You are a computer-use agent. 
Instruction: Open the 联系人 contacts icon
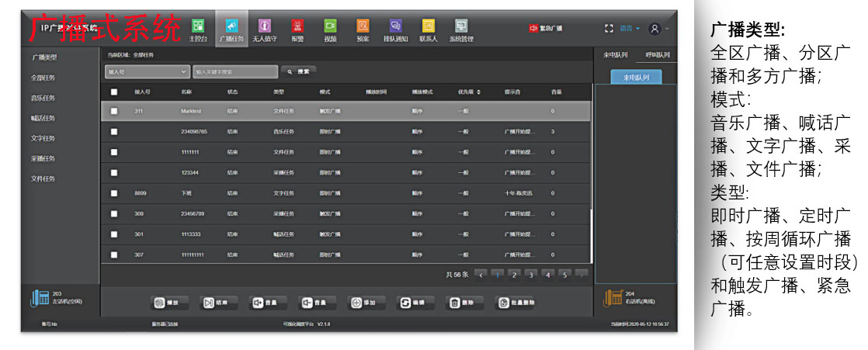click(428, 29)
